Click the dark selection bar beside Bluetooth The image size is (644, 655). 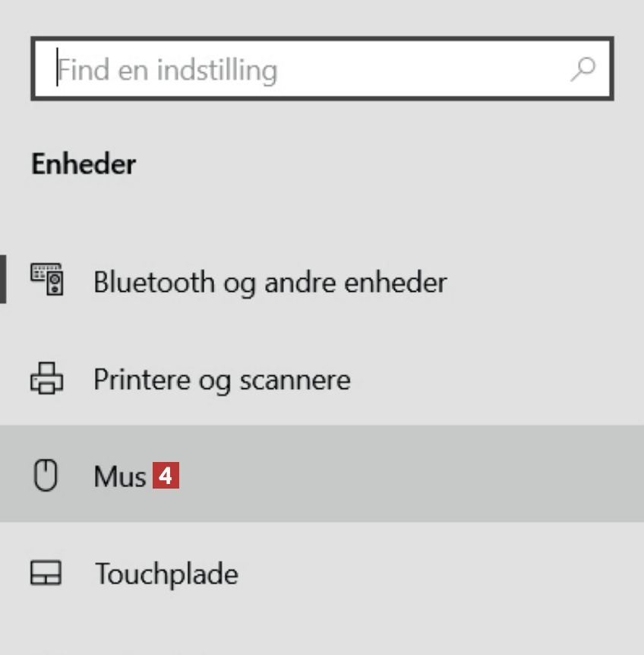[3, 280]
